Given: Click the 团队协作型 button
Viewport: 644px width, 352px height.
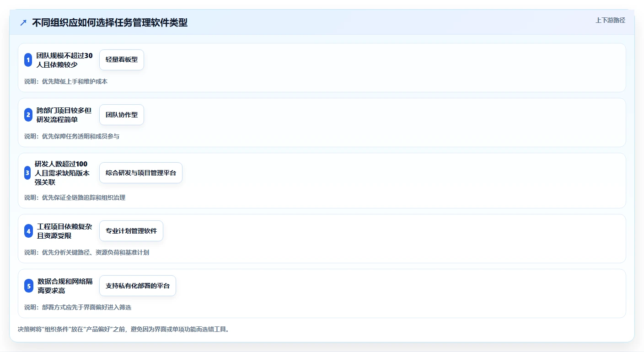Looking at the screenshot, I should coord(122,115).
